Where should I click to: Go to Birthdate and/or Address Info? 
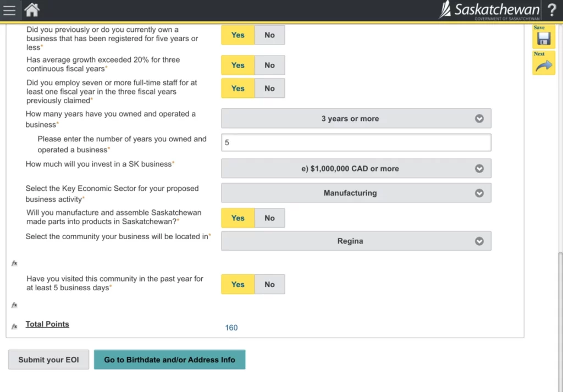click(169, 360)
